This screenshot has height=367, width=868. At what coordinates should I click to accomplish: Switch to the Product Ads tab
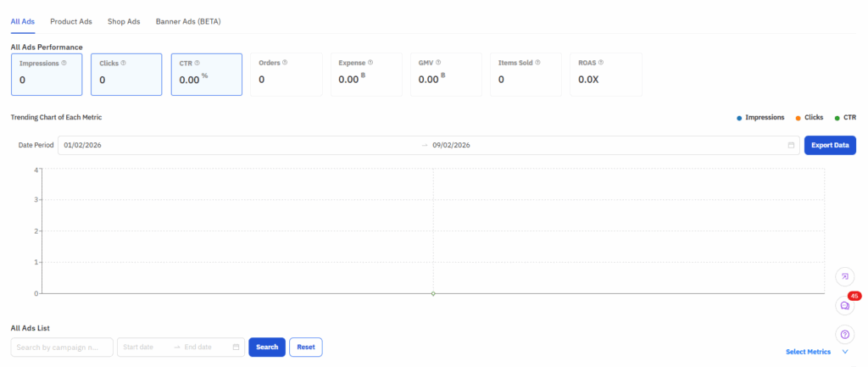coord(71,20)
